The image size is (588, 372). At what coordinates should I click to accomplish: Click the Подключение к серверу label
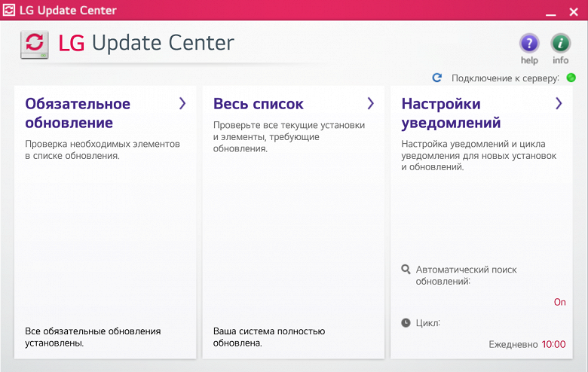click(x=505, y=78)
